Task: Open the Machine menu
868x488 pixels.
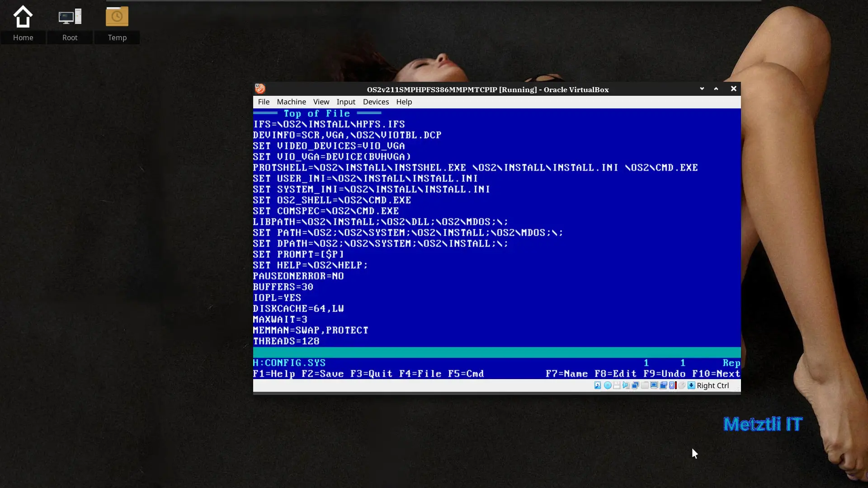Action: (x=291, y=102)
